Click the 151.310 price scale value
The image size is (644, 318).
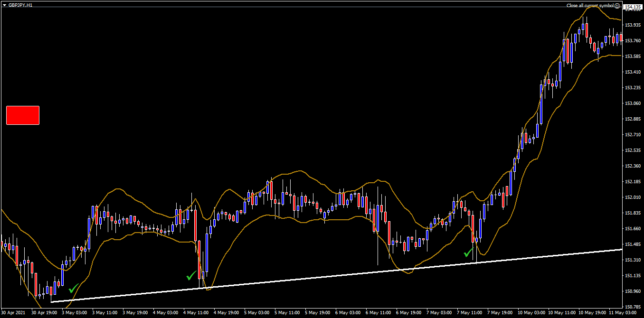pos(633,260)
